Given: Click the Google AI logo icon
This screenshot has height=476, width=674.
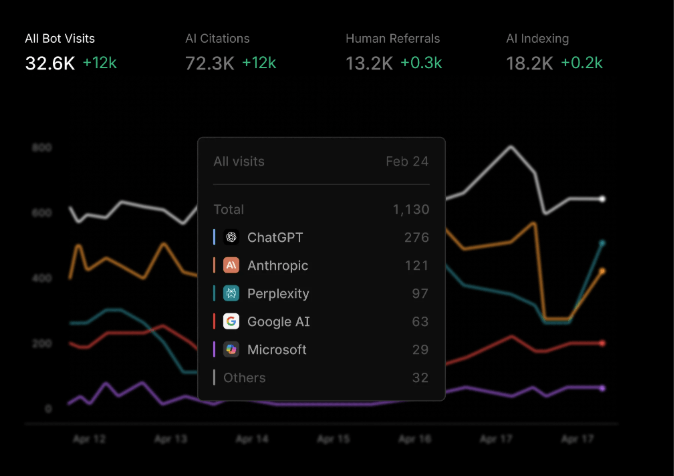Looking at the screenshot, I should tap(231, 321).
